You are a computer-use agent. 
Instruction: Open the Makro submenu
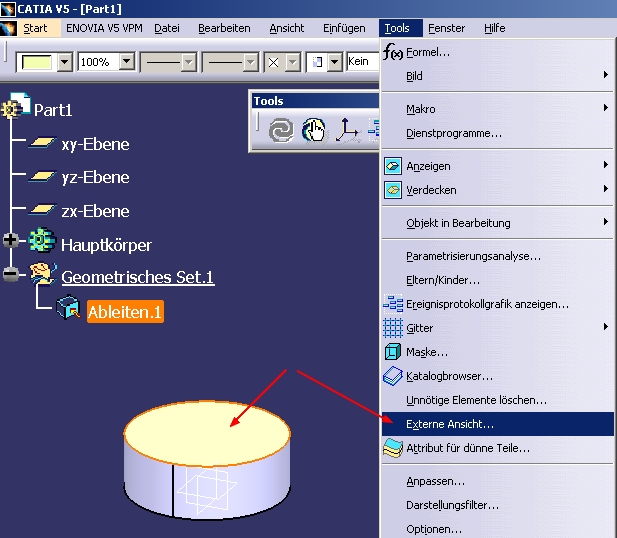(x=497, y=109)
